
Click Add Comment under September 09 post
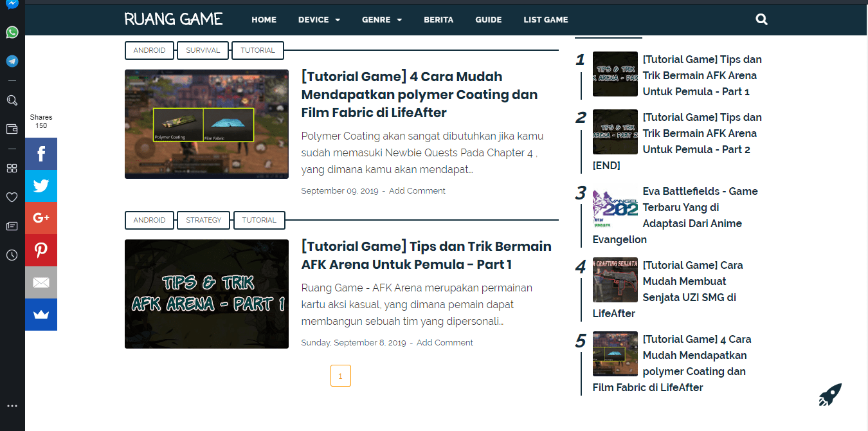point(417,190)
